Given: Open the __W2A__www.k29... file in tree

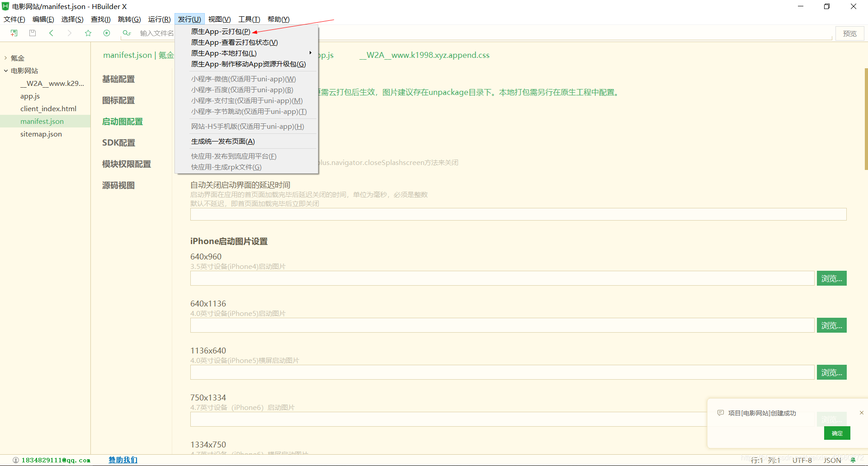Looking at the screenshot, I should [x=52, y=83].
